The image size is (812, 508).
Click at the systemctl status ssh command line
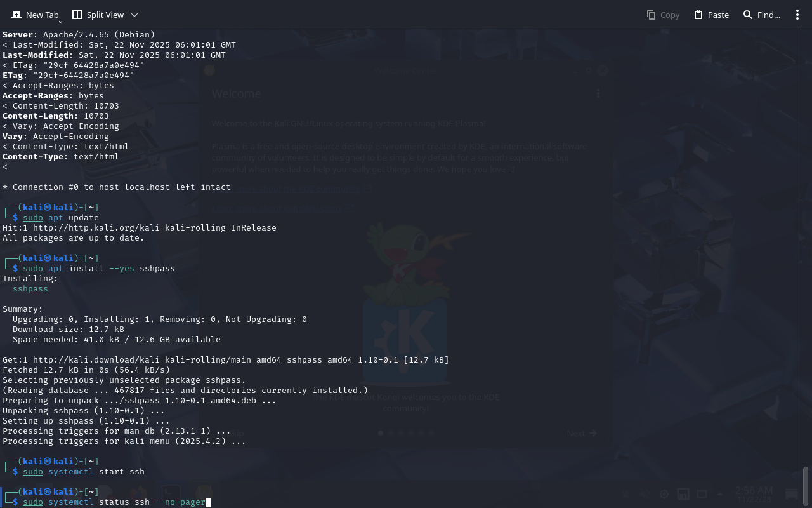click(114, 502)
